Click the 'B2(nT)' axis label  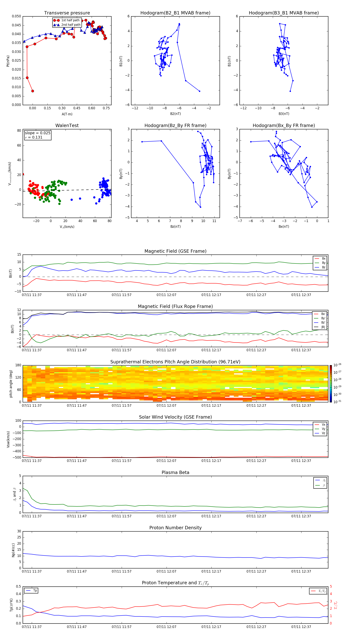[175, 114]
